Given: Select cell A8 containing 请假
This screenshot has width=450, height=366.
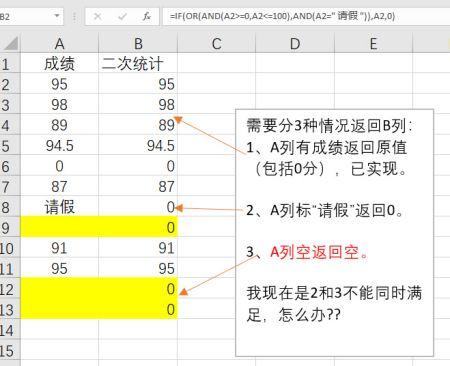Looking at the screenshot, I should (60, 207).
